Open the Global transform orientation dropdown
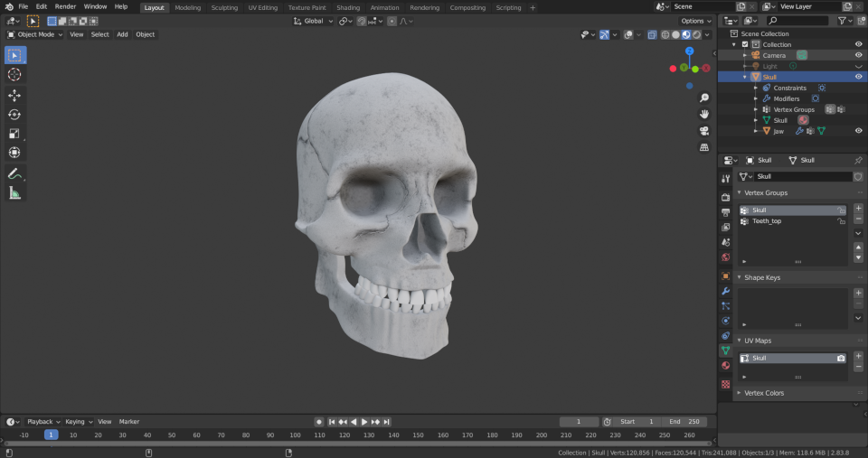The width and height of the screenshot is (868, 458). click(313, 21)
